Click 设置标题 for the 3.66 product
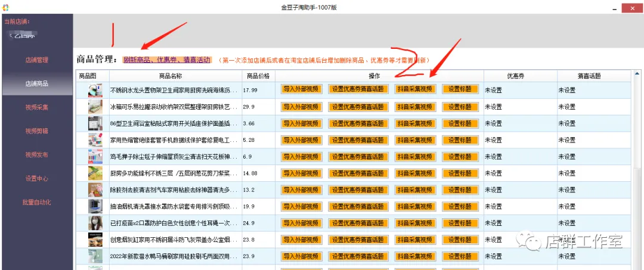Screen dimensions: 644x270 pyautogui.click(x=460, y=123)
